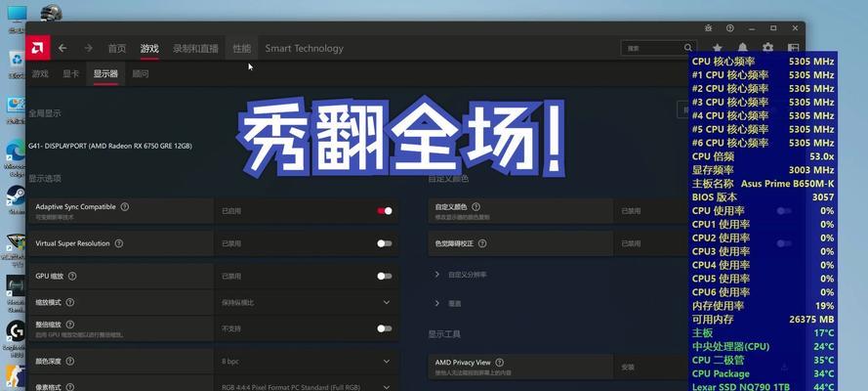Show help for Virtual Super Resolution
This screenshot has height=391, width=868.
coord(118,243)
